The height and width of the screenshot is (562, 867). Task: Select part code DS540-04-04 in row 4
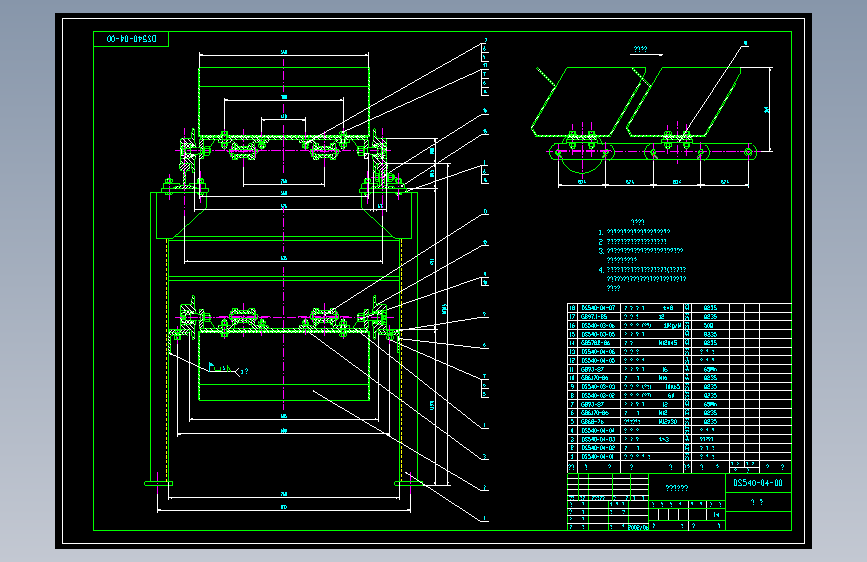[x=598, y=430]
